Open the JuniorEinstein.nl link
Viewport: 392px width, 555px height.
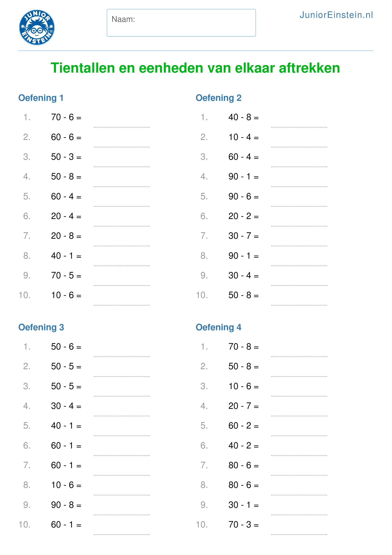(336, 15)
